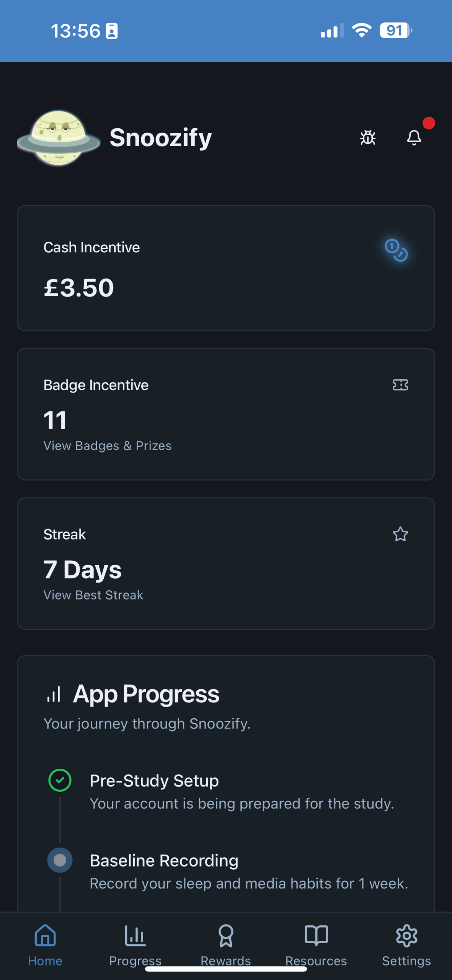Open View Badges & Prizes link
Screen dimensions: 452x980
point(108,446)
